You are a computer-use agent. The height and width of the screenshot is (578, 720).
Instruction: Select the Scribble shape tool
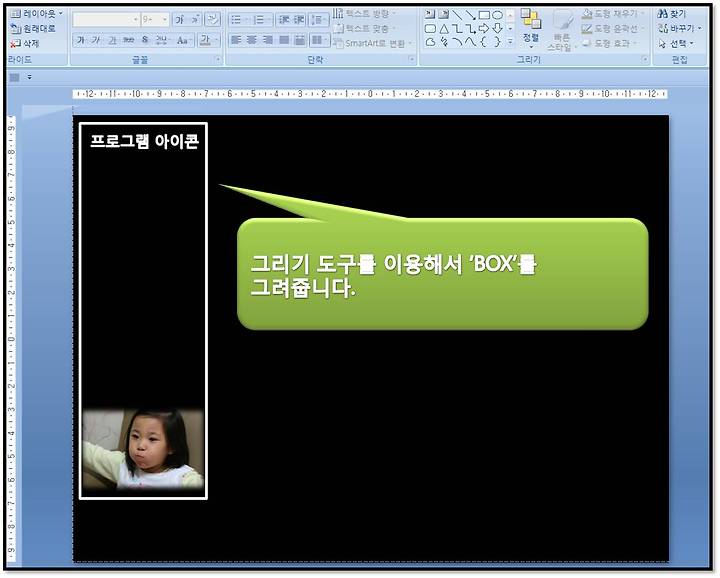(x=444, y=42)
